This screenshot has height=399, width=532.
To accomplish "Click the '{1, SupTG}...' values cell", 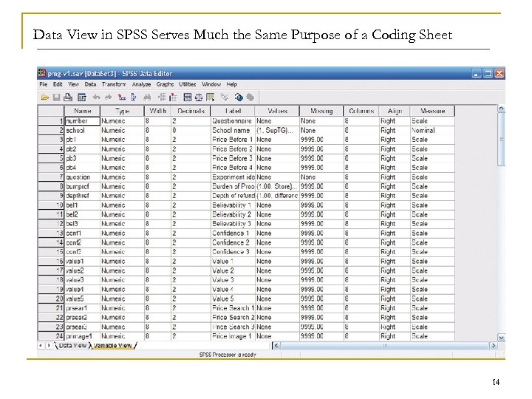I will (277, 130).
